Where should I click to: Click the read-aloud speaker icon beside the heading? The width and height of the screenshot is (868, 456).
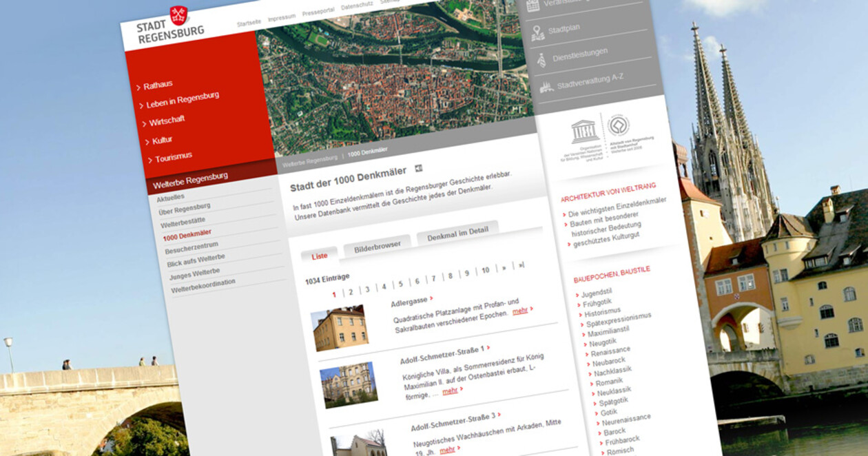click(x=419, y=168)
